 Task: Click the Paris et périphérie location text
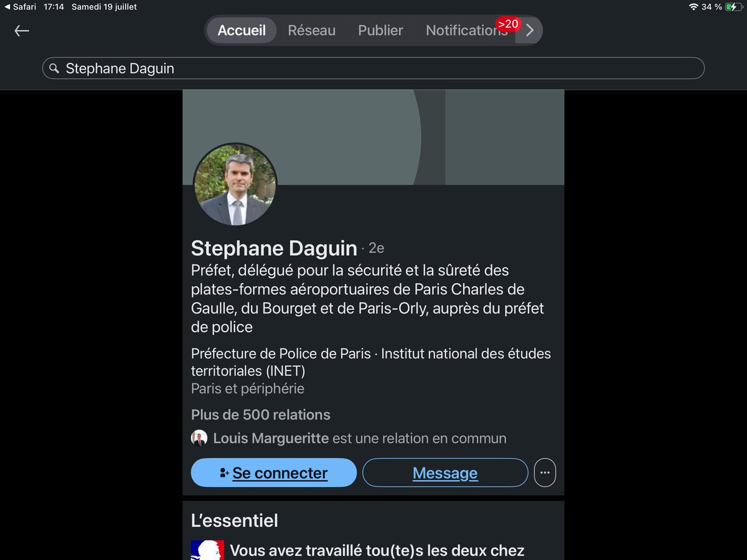(248, 389)
